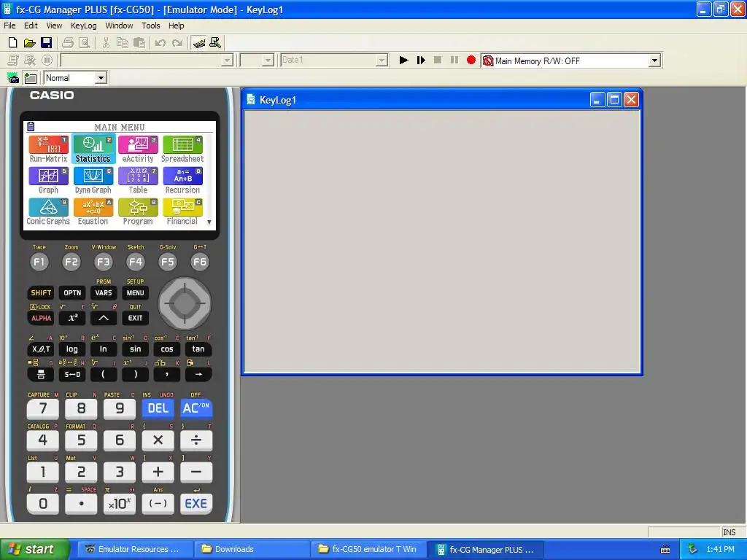This screenshot has width=747, height=560.
Task: Open the Run-Matrix app icon
Action: coord(48,149)
